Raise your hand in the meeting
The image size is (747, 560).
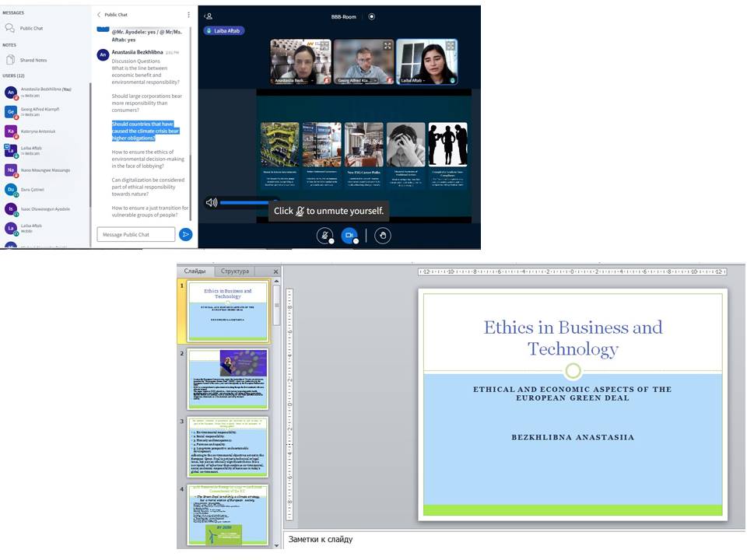click(382, 235)
